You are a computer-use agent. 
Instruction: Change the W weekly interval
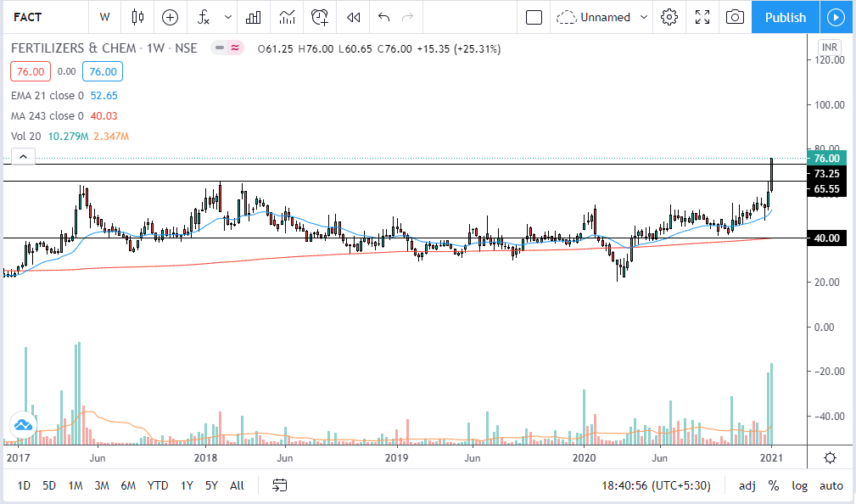point(105,18)
